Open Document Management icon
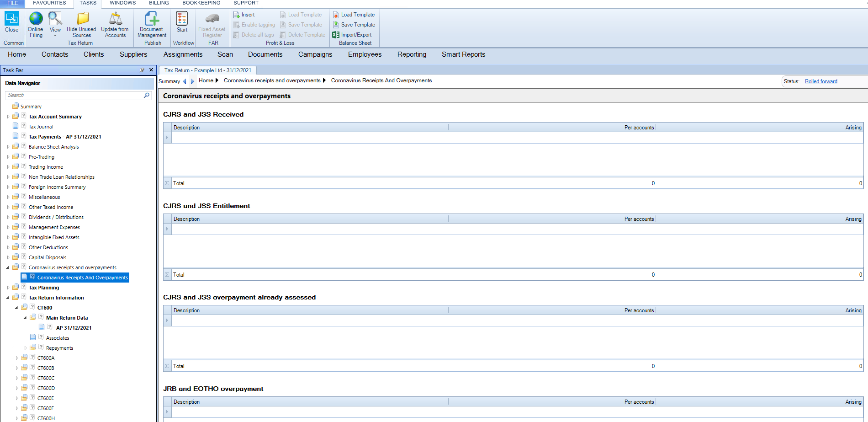The image size is (868, 422). tap(152, 18)
